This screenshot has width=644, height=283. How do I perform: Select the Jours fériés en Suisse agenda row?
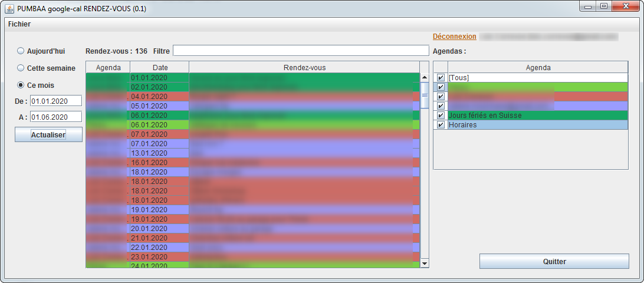pos(531,116)
